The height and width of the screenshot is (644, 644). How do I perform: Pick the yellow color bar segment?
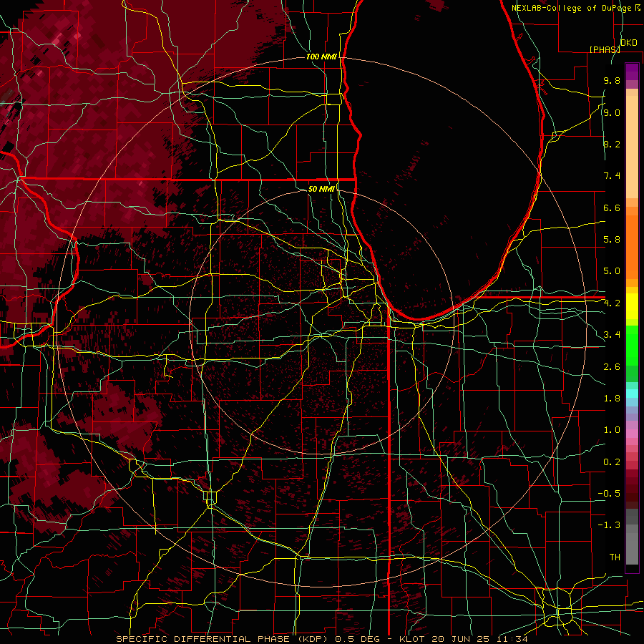click(x=632, y=307)
